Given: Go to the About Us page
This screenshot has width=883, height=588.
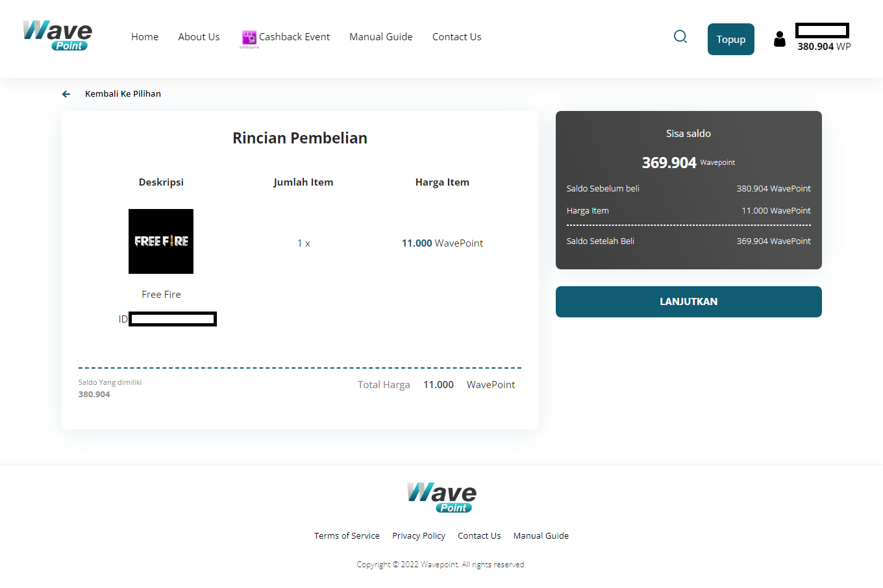Looking at the screenshot, I should click(x=199, y=37).
